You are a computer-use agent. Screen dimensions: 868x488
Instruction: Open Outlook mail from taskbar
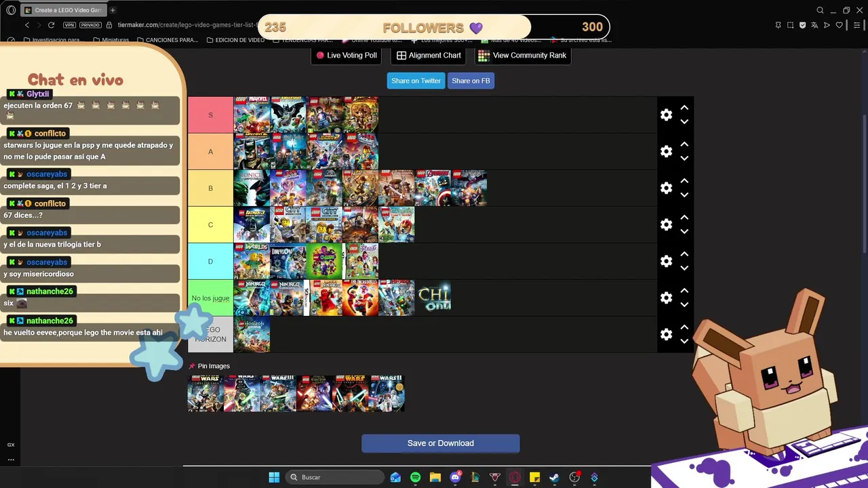(395, 477)
